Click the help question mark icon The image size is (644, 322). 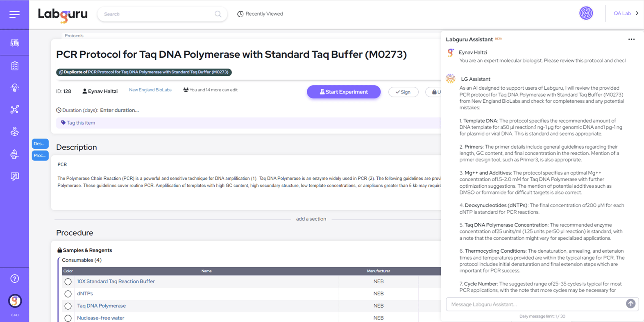tap(15, 279)
